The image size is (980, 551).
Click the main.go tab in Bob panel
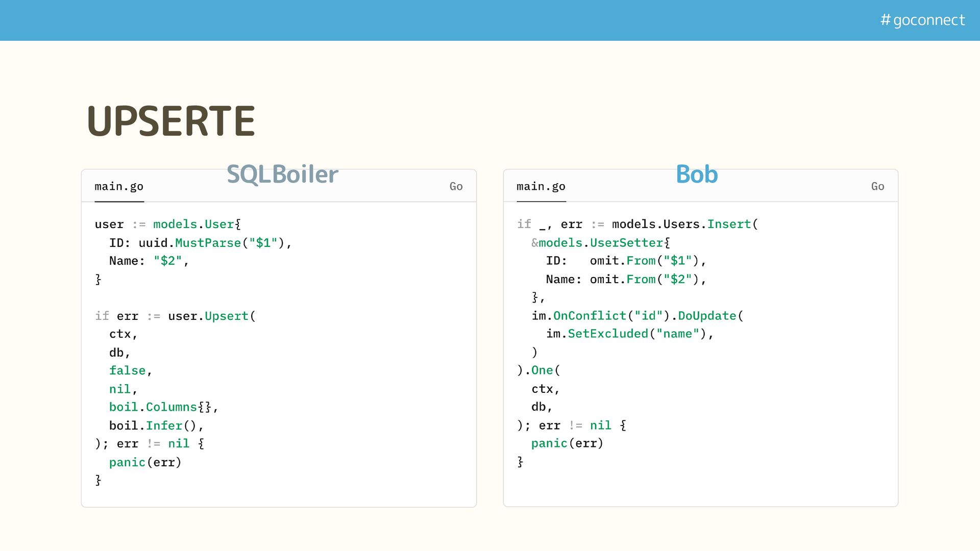coord(541,186)
